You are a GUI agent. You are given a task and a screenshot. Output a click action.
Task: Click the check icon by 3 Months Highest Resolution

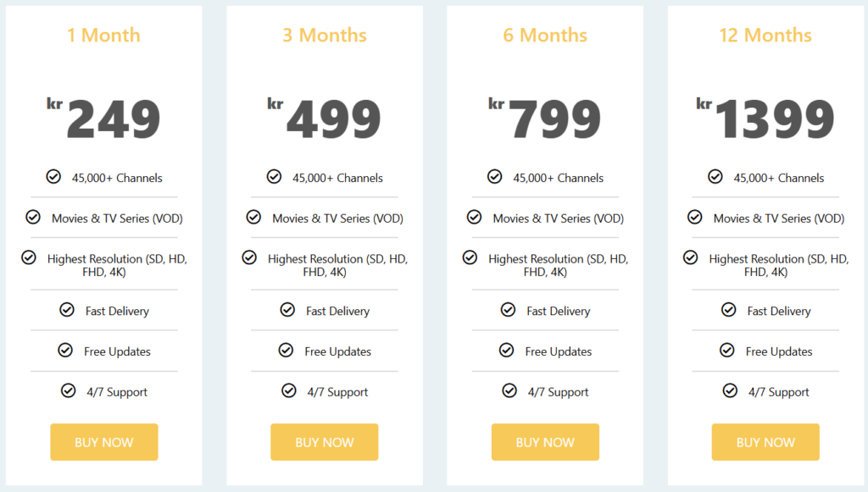(x=249, y=257)
